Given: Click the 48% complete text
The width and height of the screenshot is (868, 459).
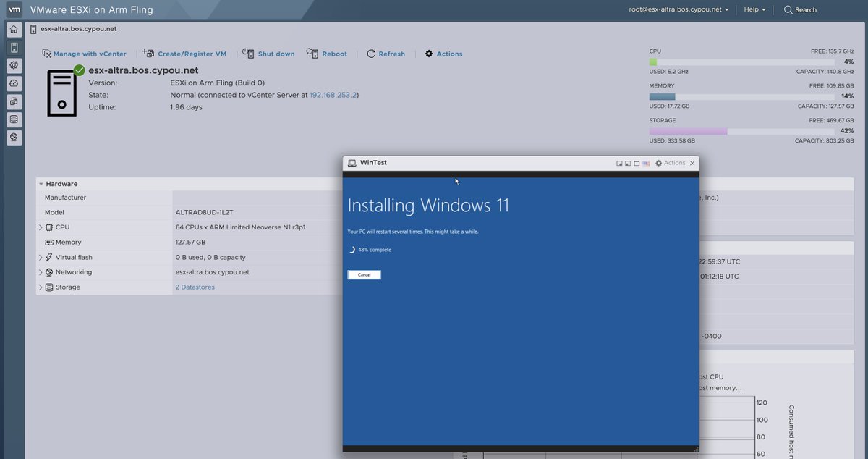Looking at the screenshot, I should pos(375,250).
